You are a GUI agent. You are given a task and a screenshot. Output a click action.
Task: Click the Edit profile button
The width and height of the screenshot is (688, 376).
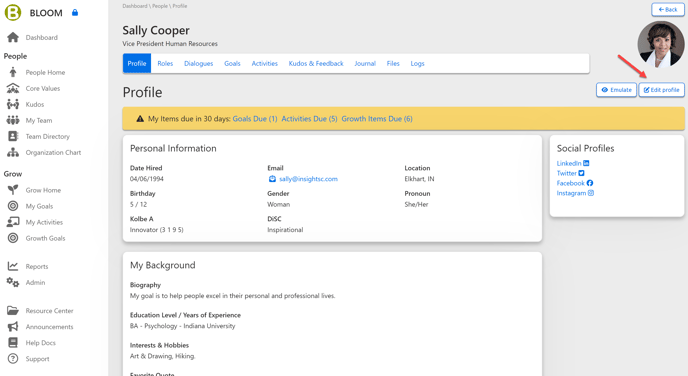tap(661, 90)
